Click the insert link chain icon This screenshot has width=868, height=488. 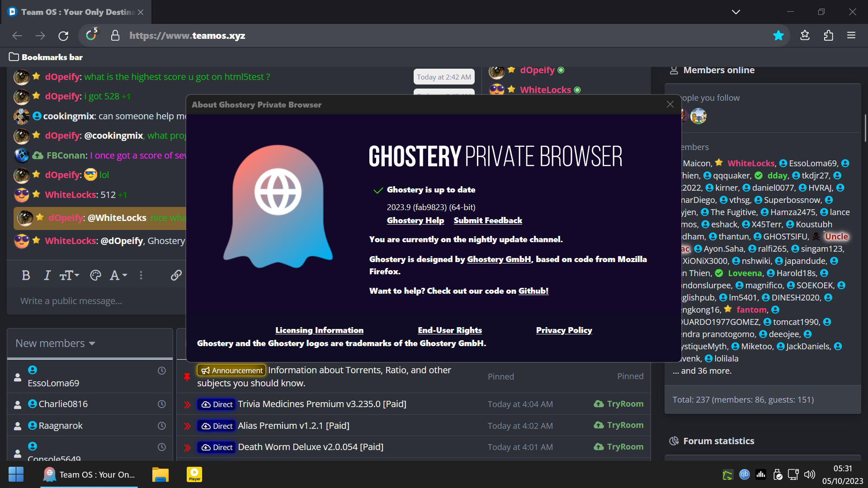[176, 275]
